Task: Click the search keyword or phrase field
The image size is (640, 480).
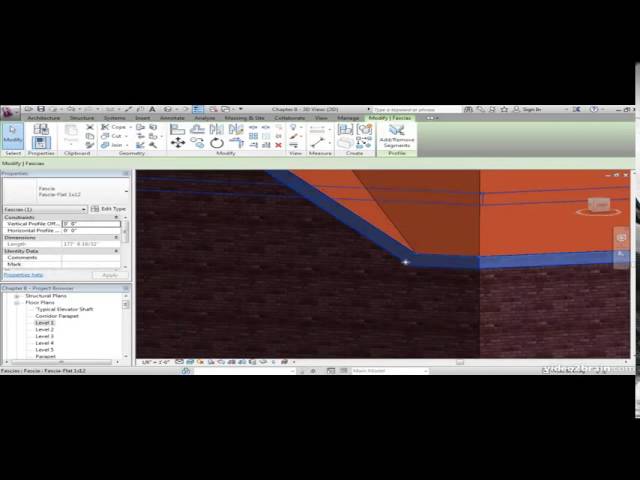Action: click(x=416, y=110)
